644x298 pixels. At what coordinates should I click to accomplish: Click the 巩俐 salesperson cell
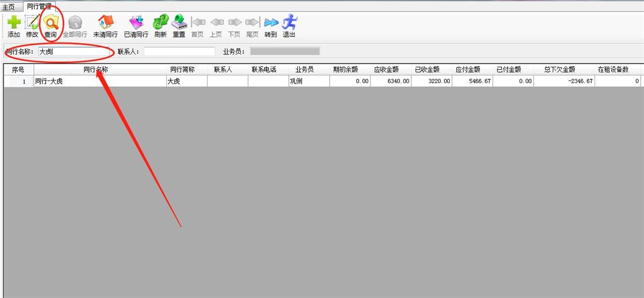click(x=309, y=81)
